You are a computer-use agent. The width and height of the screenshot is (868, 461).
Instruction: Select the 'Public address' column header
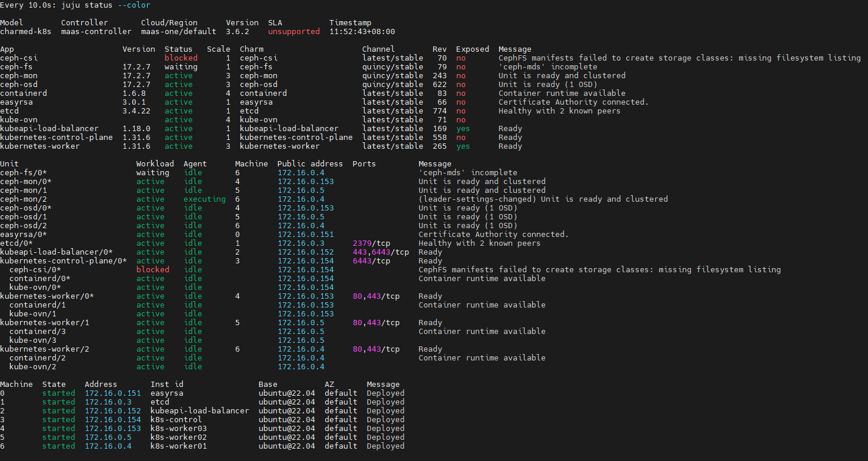click(x=311, y=164)
